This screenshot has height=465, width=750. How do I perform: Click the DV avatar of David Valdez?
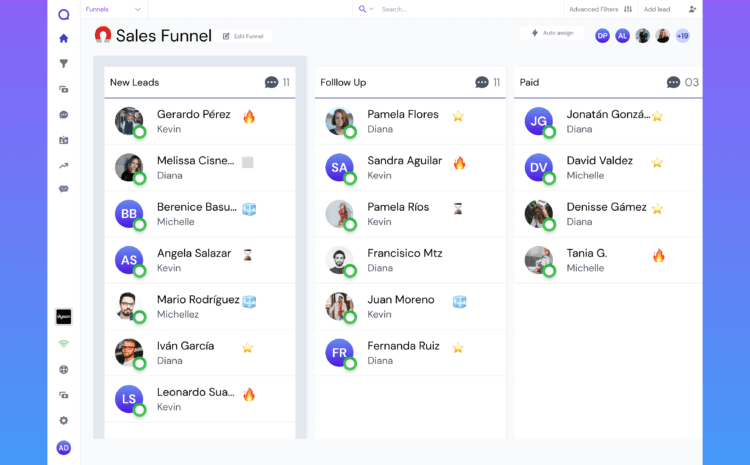[539, 167]
